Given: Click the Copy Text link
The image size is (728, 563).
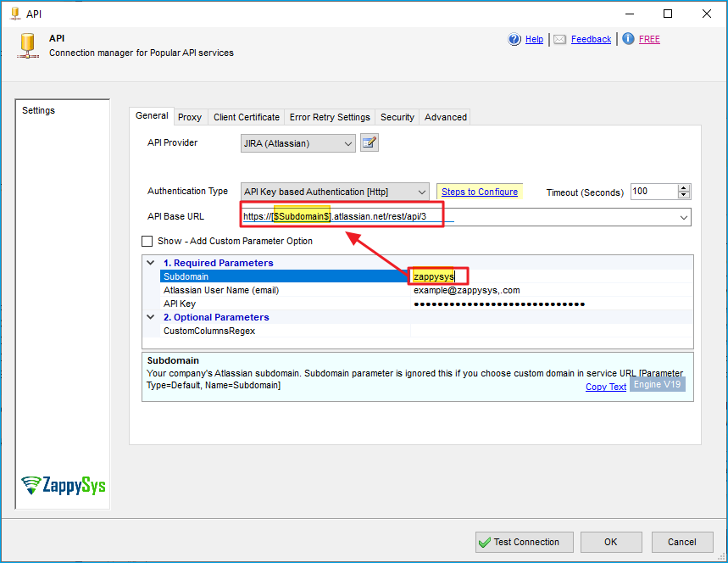Looking at the screenshot, I should (605, 387).
